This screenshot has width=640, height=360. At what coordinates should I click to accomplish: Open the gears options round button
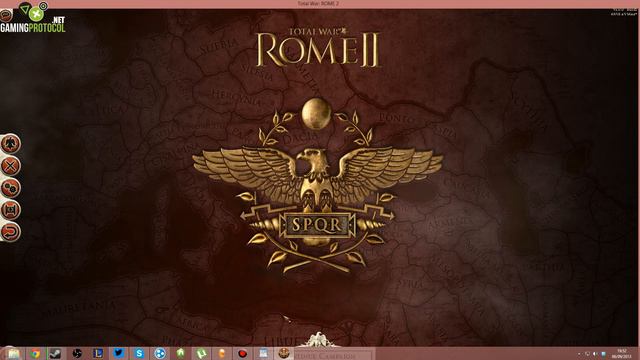coord(10,188)
